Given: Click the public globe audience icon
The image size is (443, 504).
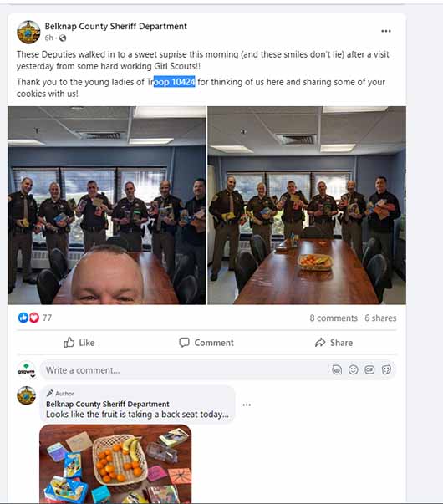Looking at the screenshot, I should [63, 38].
